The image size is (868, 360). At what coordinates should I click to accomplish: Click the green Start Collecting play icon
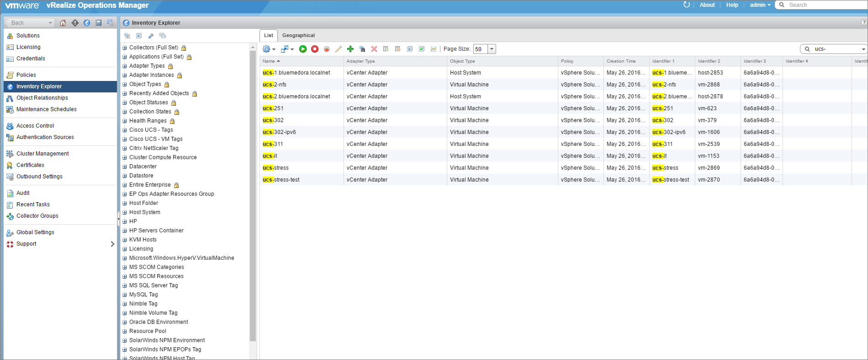(x=303, y=49)
